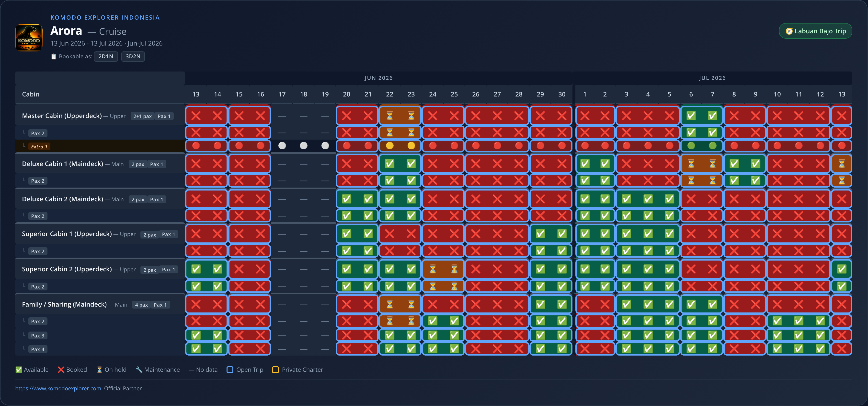The width and height of the screenshot is (868, 406).
Task: Click the No data legend entry
Action: (x=203, y=370)
